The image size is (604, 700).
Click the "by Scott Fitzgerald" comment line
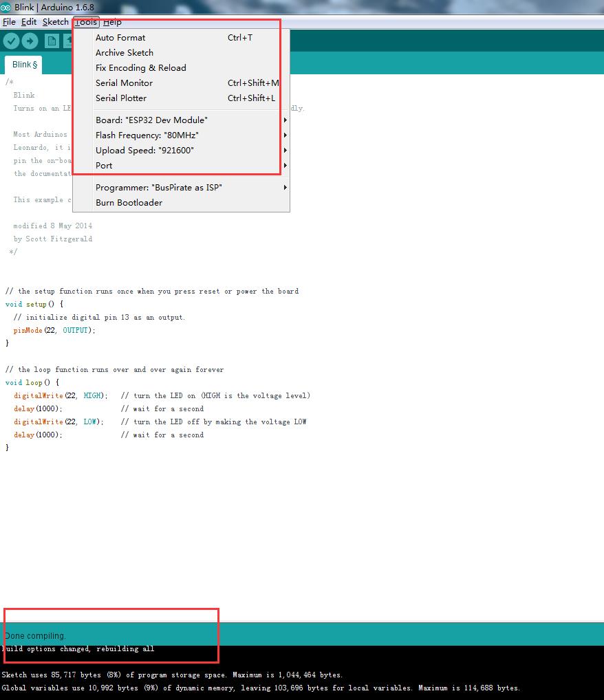[53, 239]
